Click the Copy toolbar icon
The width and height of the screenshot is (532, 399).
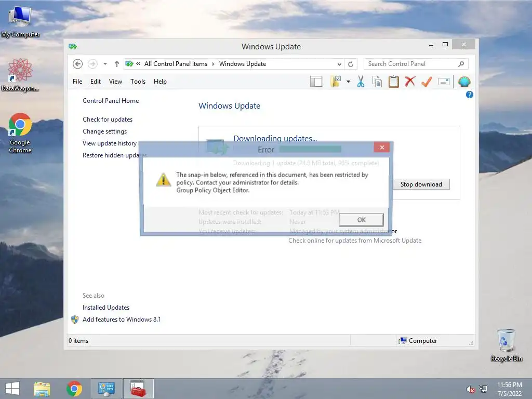[x=377, y=82]
